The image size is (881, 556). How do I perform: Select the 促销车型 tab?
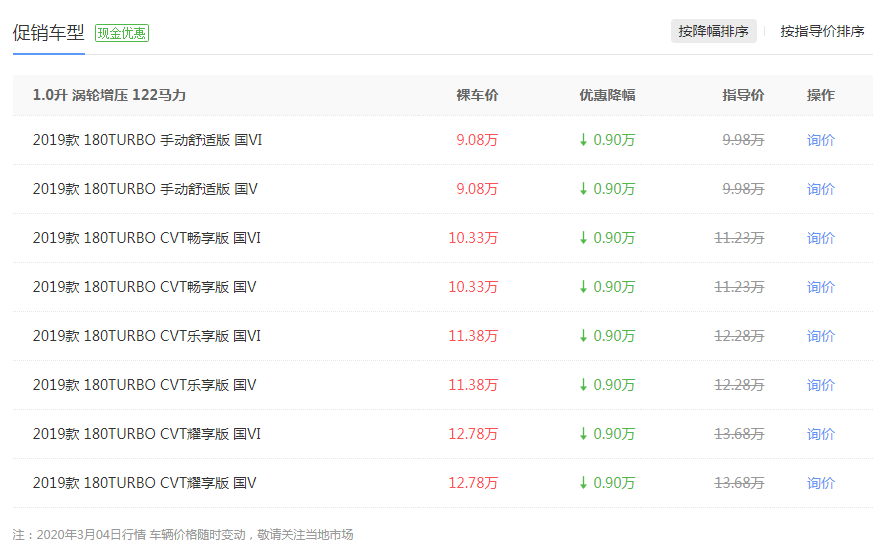[49, 33]
